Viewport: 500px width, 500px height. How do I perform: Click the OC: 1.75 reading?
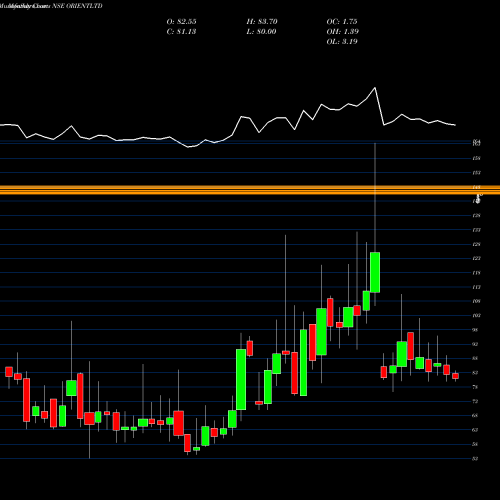click(342, 22)
